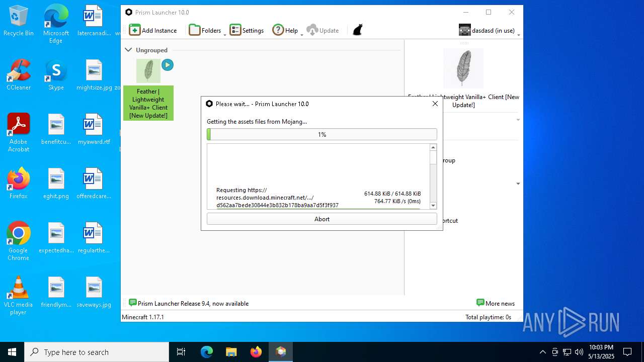Select offeredcare Word document on desktop
Image resolution: width=644 pixels, height=362 pixels.
(x=94, y=184)
